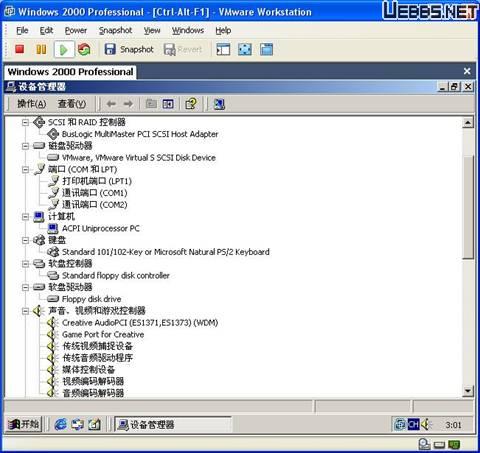Click the 设备管理器 taskbar button
Screen dimensions: 480x453
click(x=172, y=424)
